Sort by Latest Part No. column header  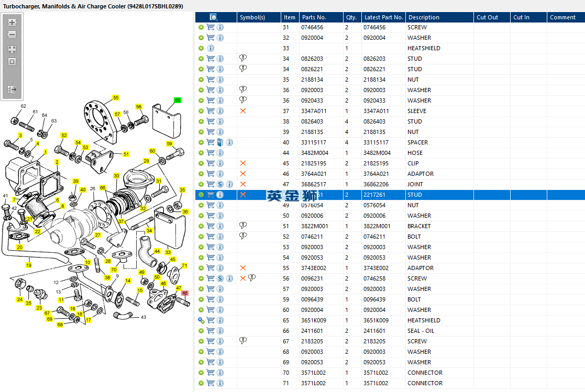point(383,17)
